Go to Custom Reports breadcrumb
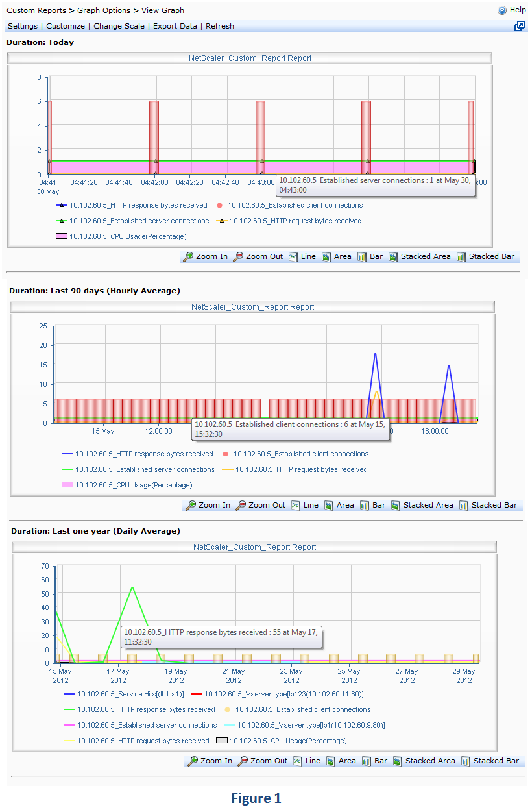 tap(36, 10)
